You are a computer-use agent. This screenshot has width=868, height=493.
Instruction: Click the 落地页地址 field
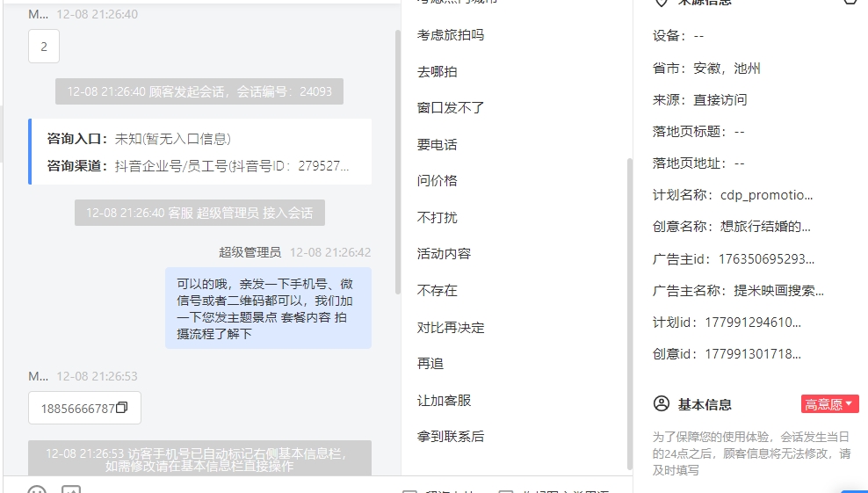coord(698,163)
